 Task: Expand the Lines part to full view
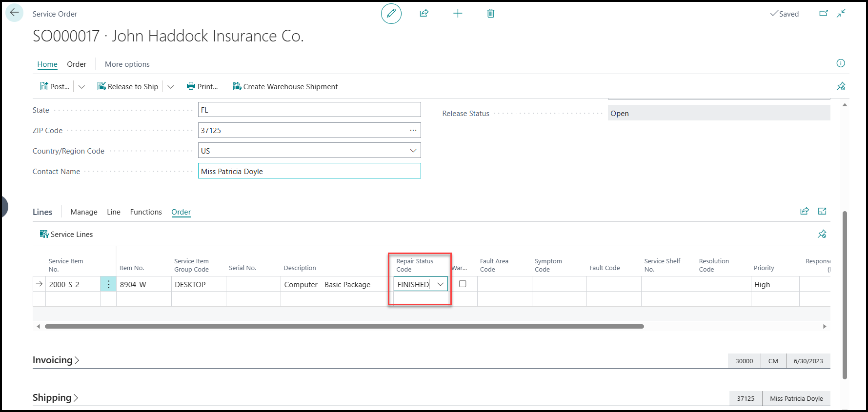tap(822, 211)
